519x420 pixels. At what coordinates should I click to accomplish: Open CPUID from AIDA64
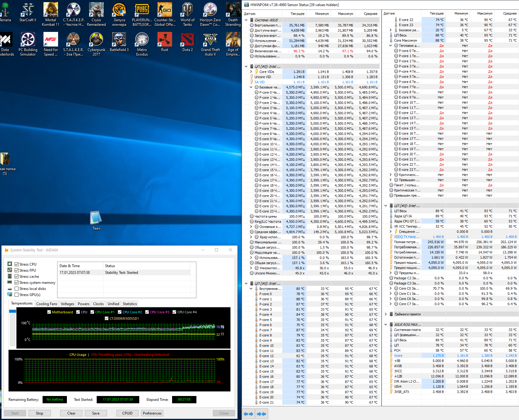(x=127, y=413)
